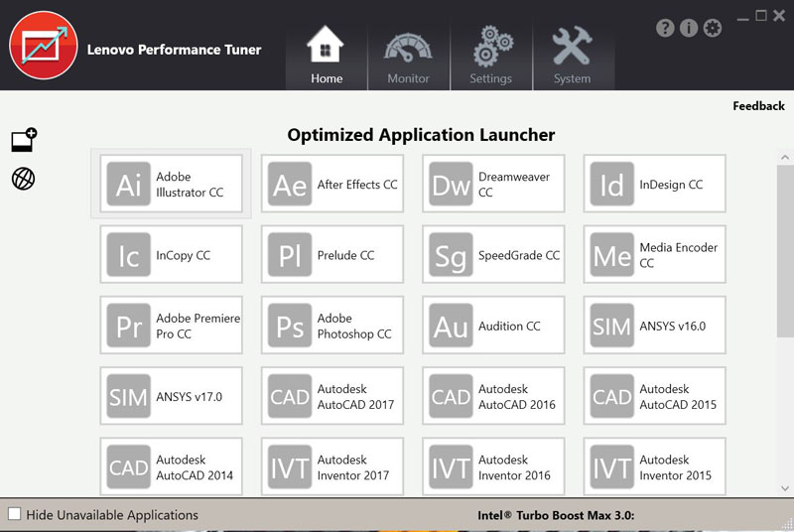Open Autodesk AutoCAD 2017 tile
Screen dimensions: 794x532
tap(332, 396)
